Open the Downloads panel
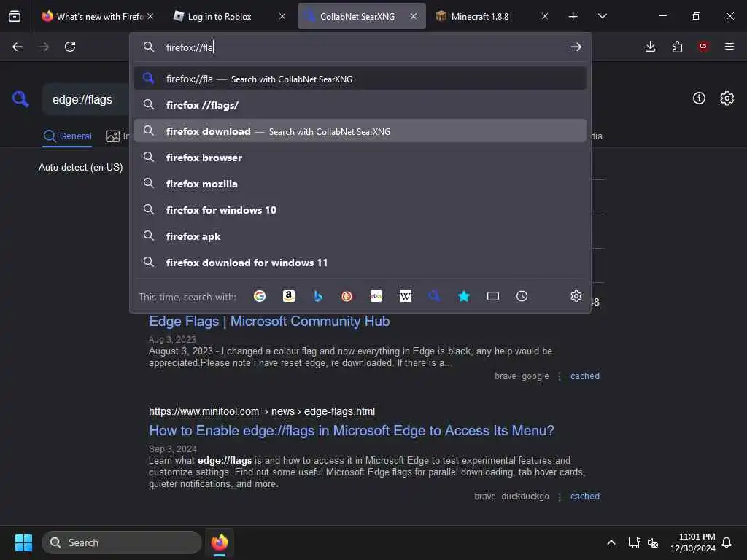The height and width of the screenshot is (560, 747). [650, 47]
